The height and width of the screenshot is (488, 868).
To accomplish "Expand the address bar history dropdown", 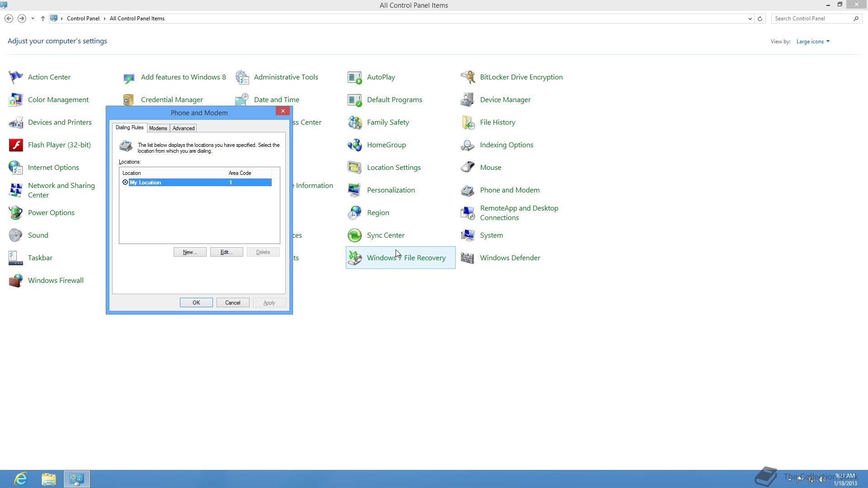I will (750, 19).
